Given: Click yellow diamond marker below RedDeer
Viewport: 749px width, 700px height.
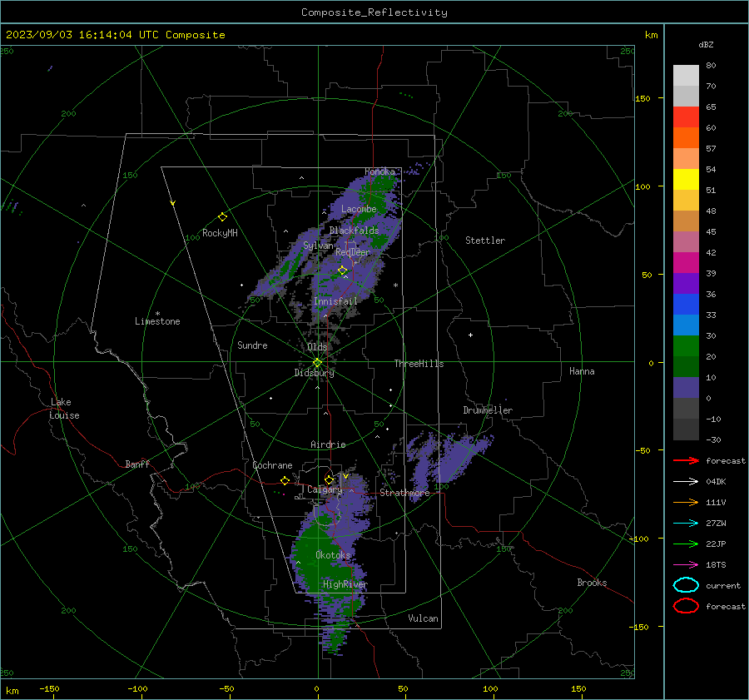Looking at the screenshot, I should [342, 271].
